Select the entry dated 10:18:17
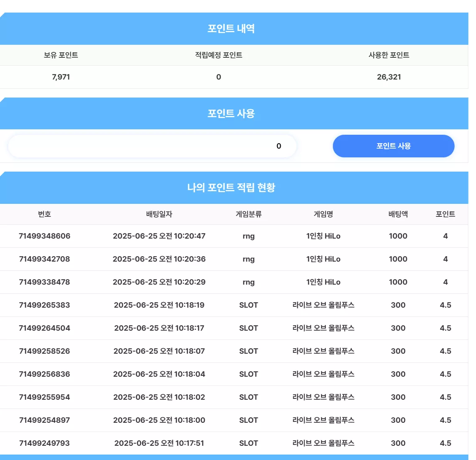 pos(159,328)
